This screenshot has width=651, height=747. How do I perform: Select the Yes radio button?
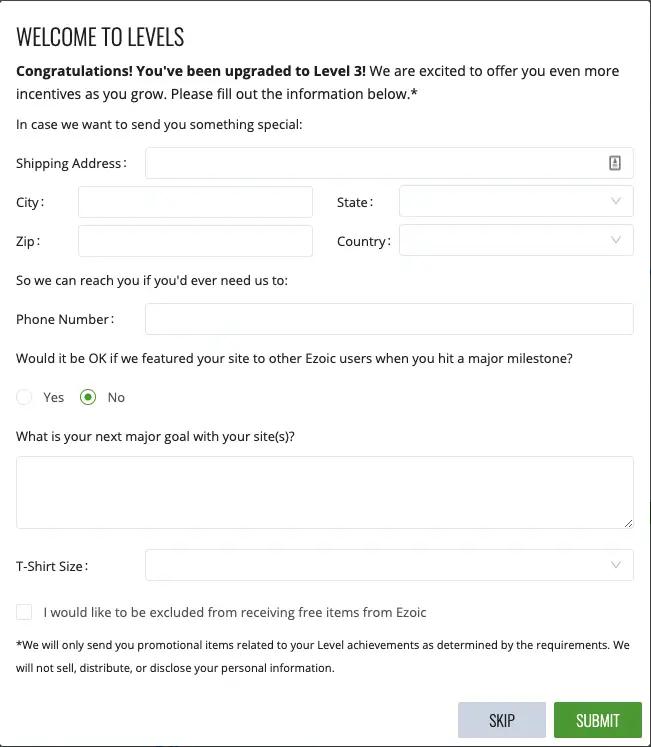click(24, 397)
